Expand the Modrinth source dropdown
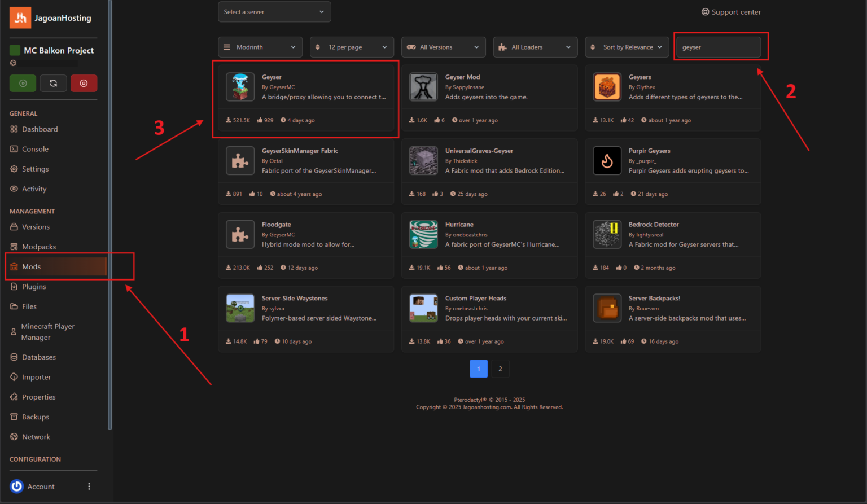The image size is (867, 504). click(260, 47)
